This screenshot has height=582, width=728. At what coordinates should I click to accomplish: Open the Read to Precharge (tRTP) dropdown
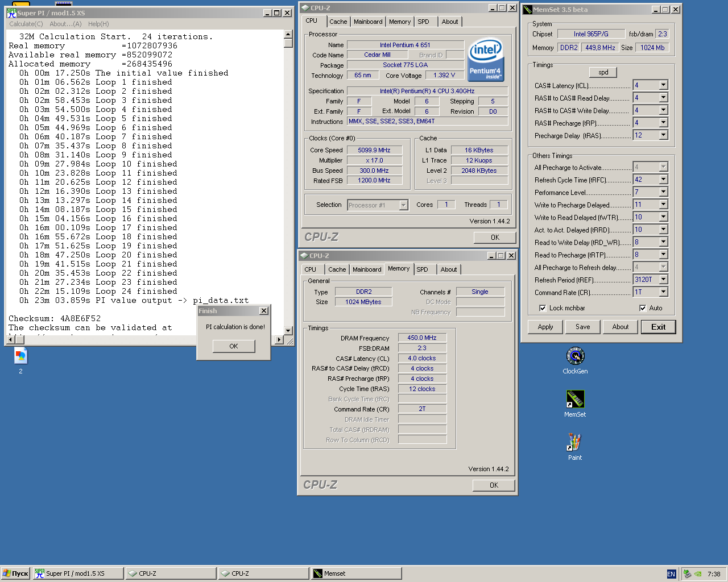pyautogui.click(x=663, y=255)
